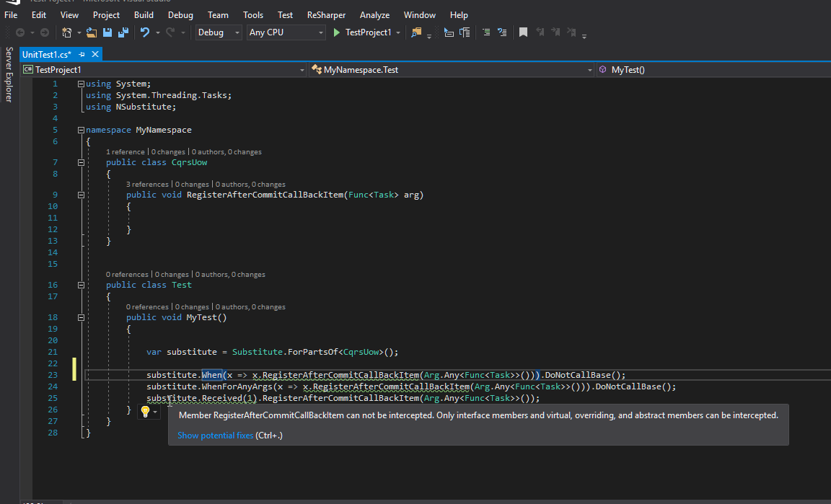Viewport: 831px width, 504px height.
Task: Click the 3 references CodeLens link
Action: [147, 184]
